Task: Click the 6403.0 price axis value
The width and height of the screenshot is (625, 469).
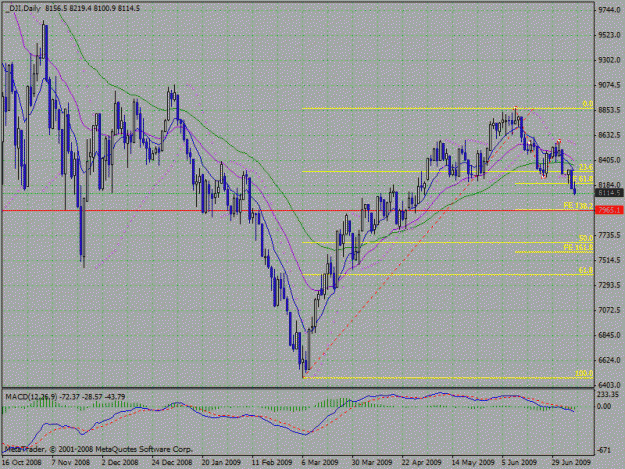Action: click(609, 385)
